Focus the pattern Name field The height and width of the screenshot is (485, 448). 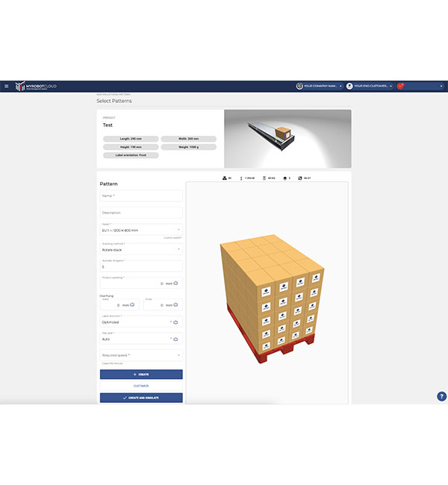point(141,195)
